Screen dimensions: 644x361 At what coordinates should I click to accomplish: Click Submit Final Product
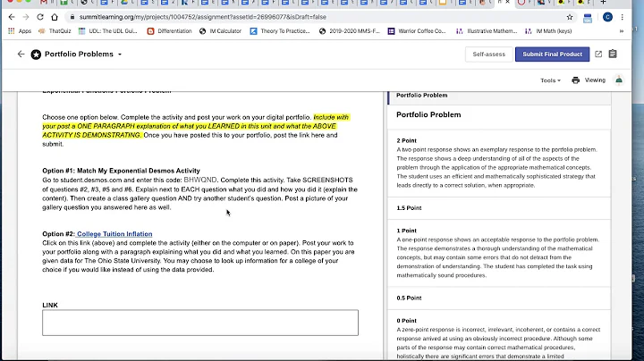coord(552,55)
